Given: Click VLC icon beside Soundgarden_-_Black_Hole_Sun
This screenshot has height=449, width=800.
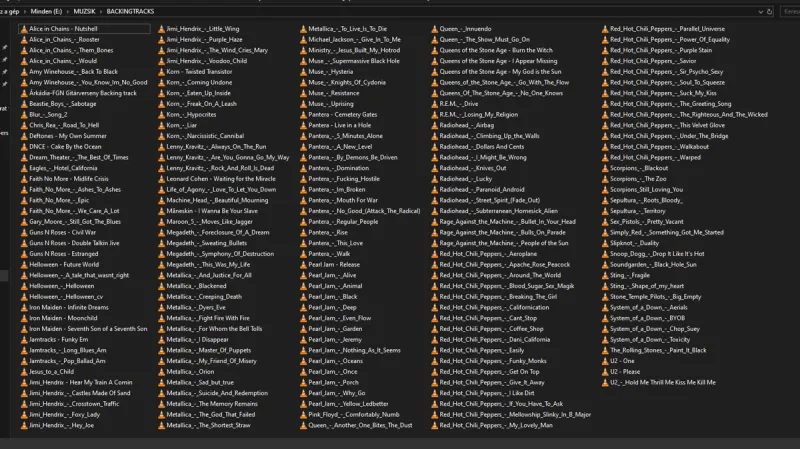Looking at the screenshot, I should (605, 265).
